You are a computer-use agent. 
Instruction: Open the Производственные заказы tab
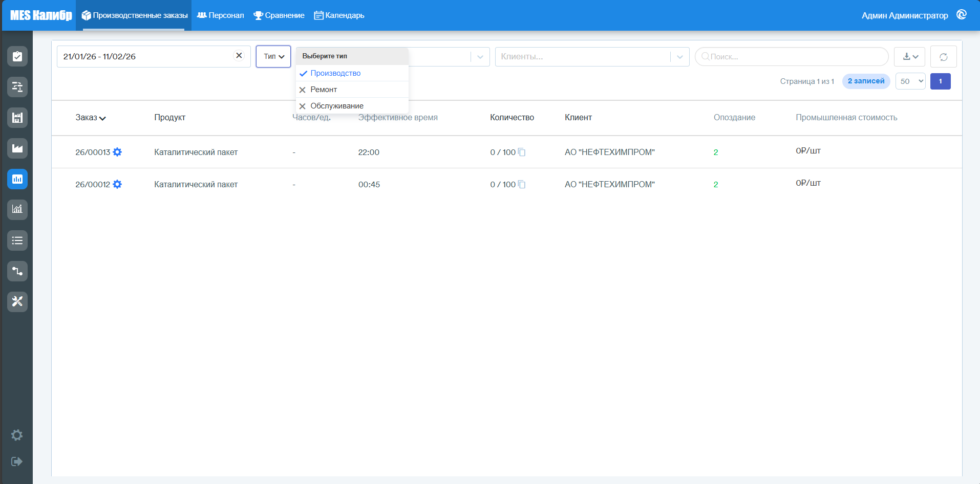134,15
